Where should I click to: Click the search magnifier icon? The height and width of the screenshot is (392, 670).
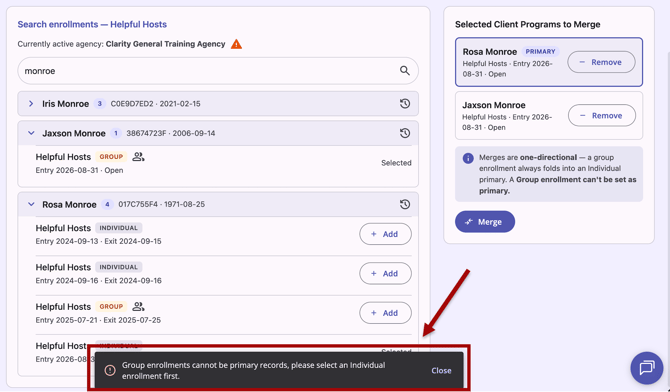[405, 71]
